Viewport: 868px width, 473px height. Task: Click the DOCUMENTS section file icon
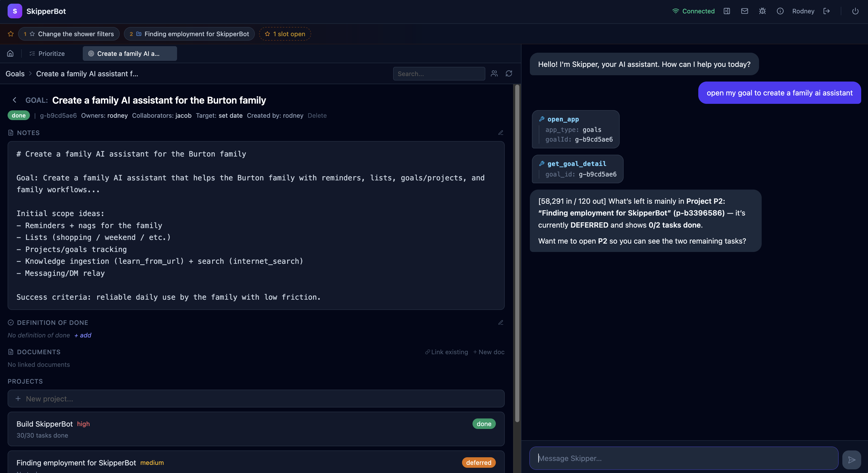click(x=11, y=352)
